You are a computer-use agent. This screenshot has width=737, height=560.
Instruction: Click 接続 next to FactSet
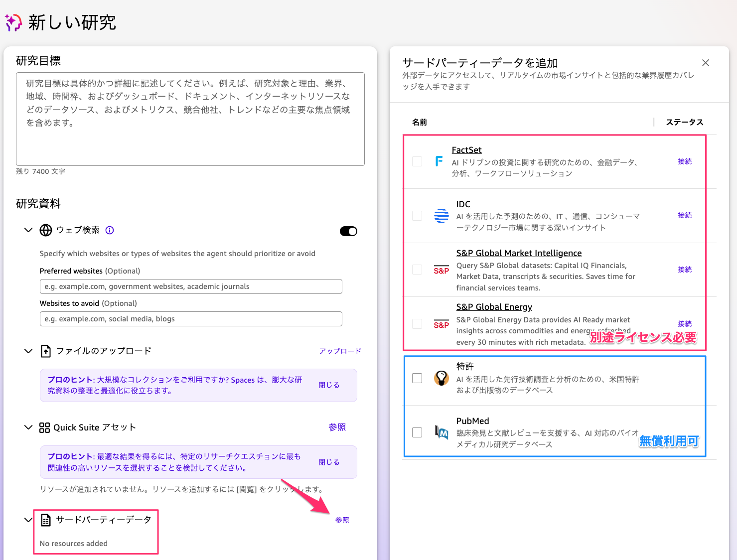click(x=685, y=161)
